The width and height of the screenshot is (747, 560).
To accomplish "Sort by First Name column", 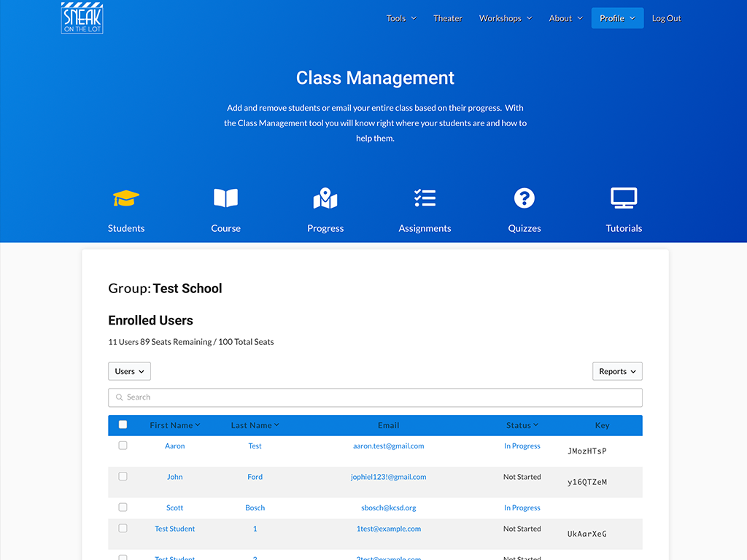I will pyautogui.click(x=175, y=425).
